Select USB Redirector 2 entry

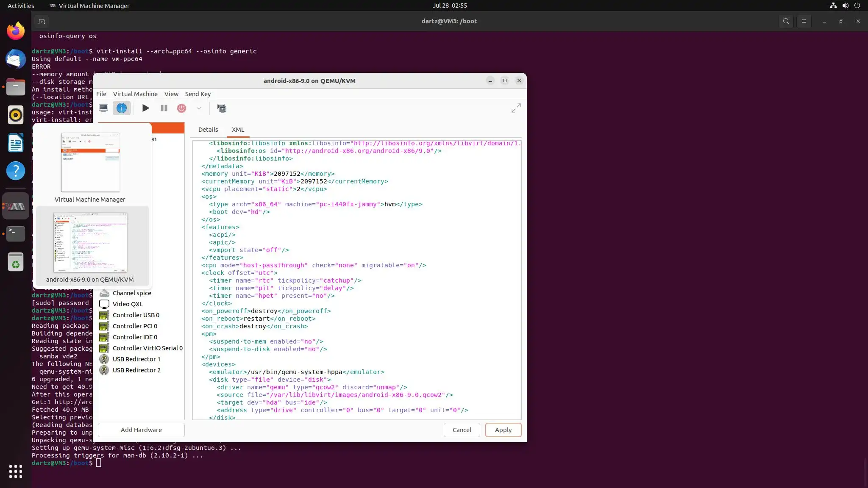click(136, 370)
